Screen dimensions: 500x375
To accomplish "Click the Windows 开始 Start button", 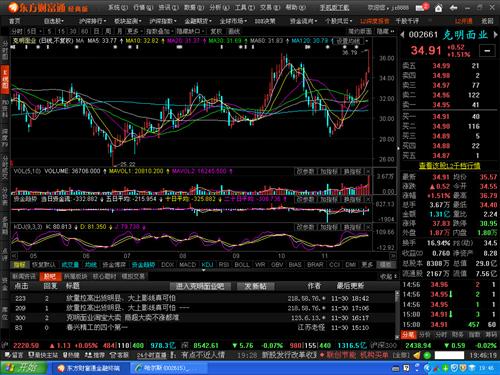I will coord(23,368).
